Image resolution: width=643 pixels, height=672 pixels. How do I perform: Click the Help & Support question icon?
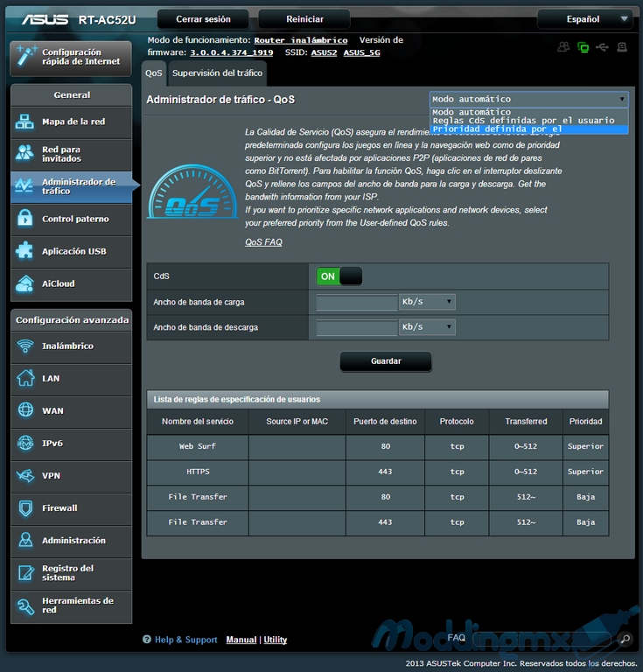(x=146, y=639)
